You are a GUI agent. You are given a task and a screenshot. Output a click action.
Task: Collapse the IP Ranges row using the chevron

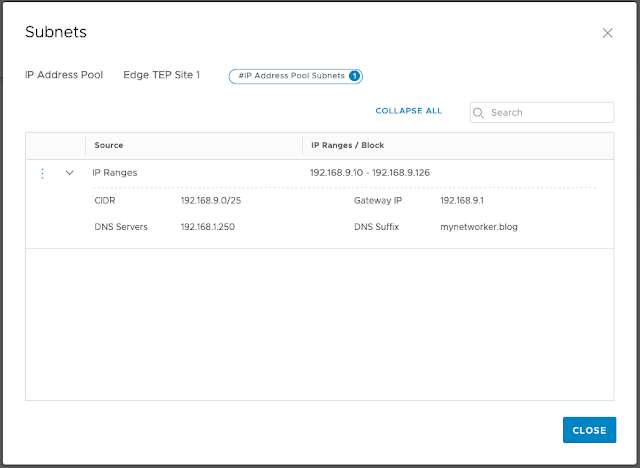(x=70, y=173)
